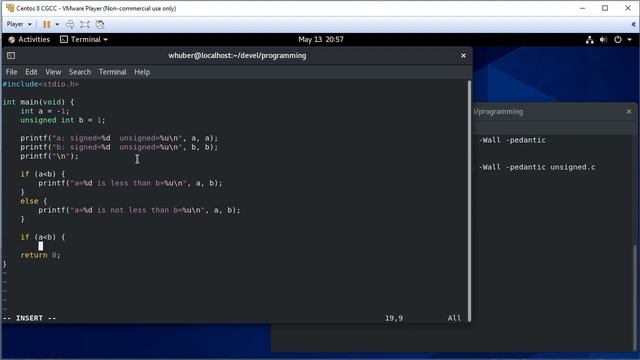Click the 'a=%d is less than' printf line

[x=130, y=183]
